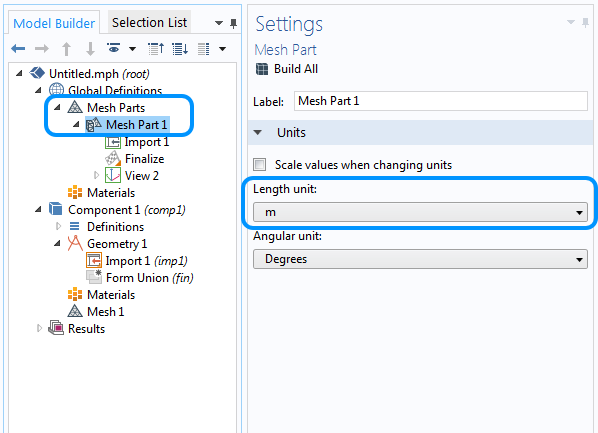Pin the Model Builder panel
The image size is (598, 433).
[233, 24]
